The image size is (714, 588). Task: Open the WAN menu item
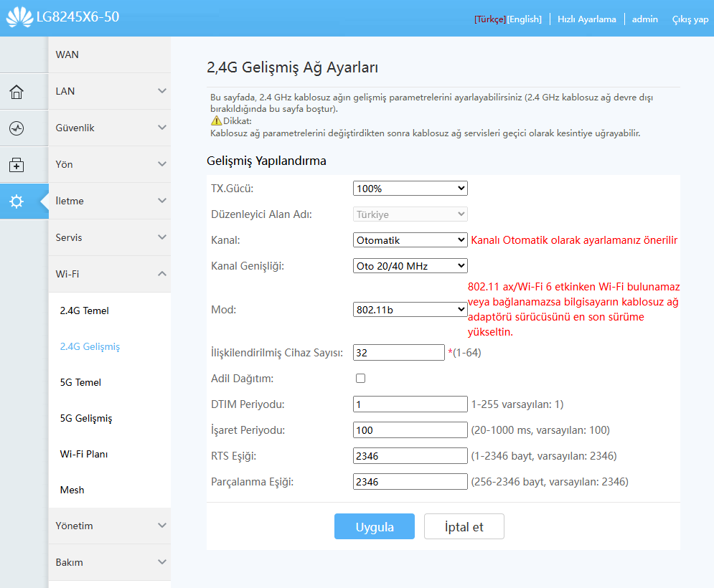pyautogui.click(x=110, y=54)
